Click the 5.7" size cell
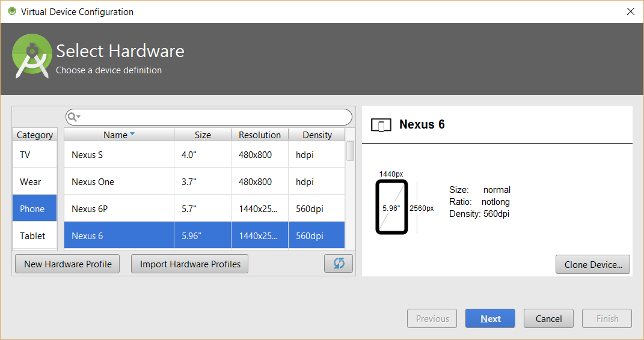Image resolution: width=644 pixels, height=340 pixels. [203, 208]
